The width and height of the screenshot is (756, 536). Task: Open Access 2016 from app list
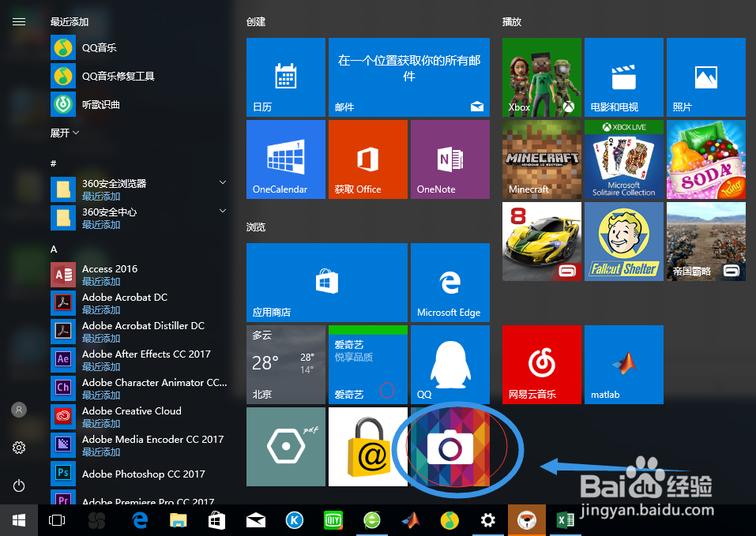point(139,275)
